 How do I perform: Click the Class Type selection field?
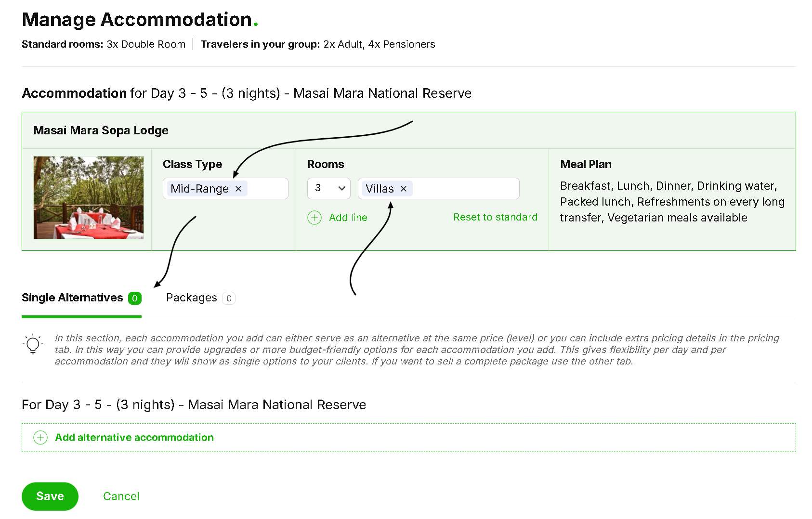[x=267, y=189]
